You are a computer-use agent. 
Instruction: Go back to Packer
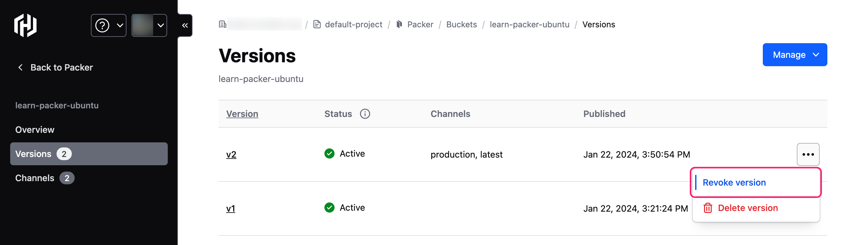(x=56, y=67)
